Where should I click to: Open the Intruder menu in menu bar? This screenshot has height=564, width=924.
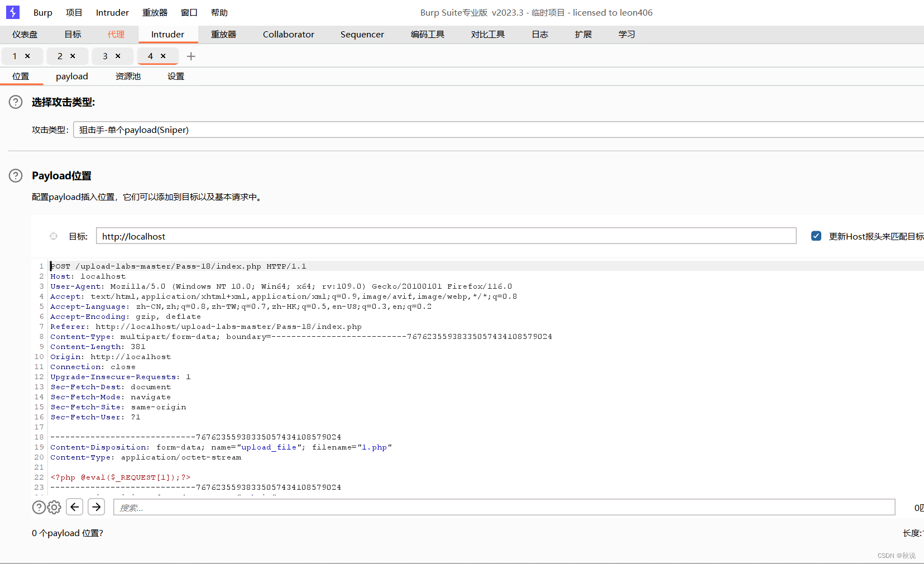coord(112,12)
